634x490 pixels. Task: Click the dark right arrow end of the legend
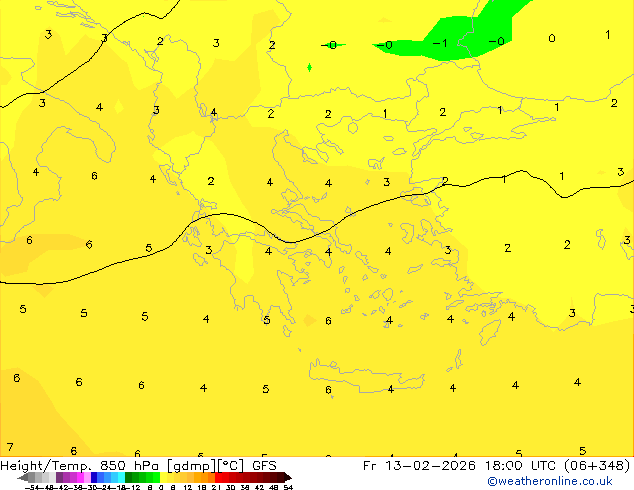coord(288,478)
